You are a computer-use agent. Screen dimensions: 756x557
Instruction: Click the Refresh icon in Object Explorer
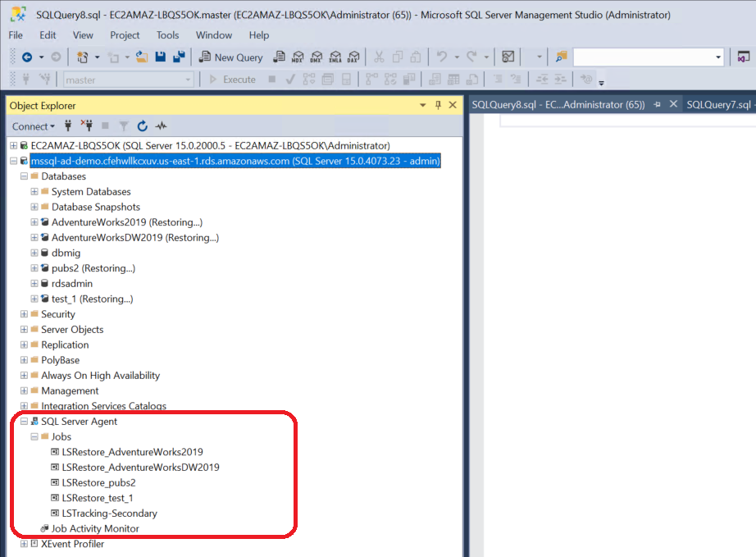click(142, 126)
